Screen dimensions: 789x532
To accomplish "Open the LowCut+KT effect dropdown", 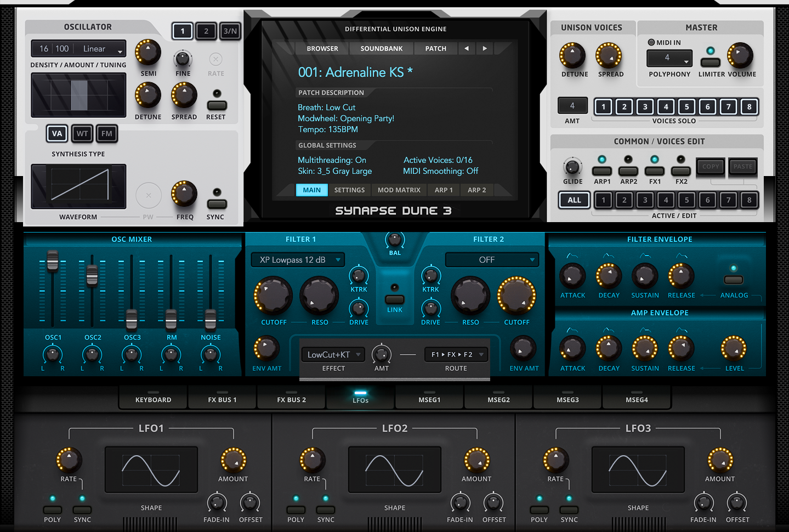I will click(332, 355).
